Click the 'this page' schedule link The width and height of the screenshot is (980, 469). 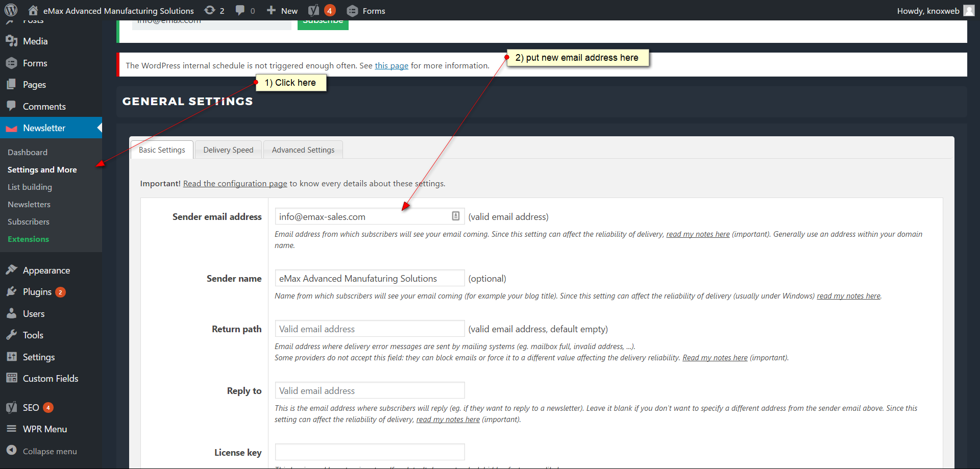[x=391, y=65]
